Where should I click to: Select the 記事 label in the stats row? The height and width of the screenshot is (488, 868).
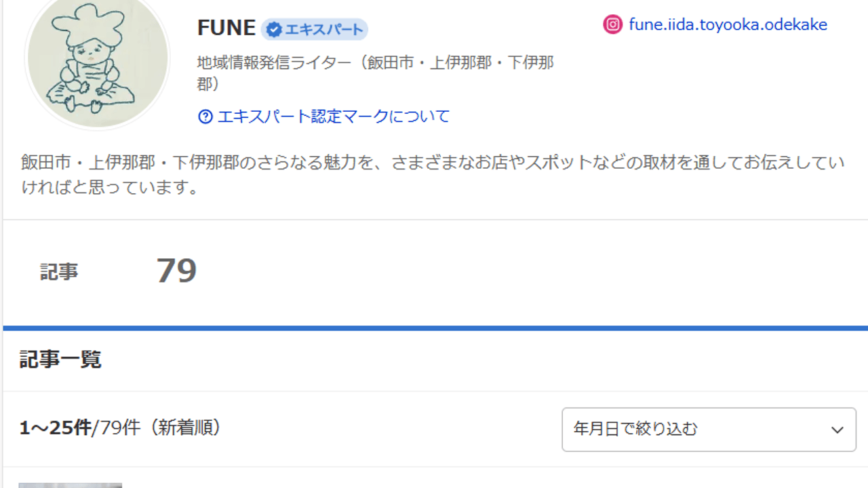point(59,272)
